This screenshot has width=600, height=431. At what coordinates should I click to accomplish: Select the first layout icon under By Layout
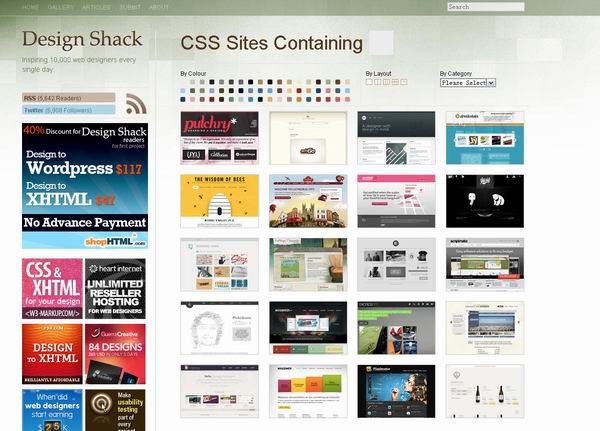point(369,82)
